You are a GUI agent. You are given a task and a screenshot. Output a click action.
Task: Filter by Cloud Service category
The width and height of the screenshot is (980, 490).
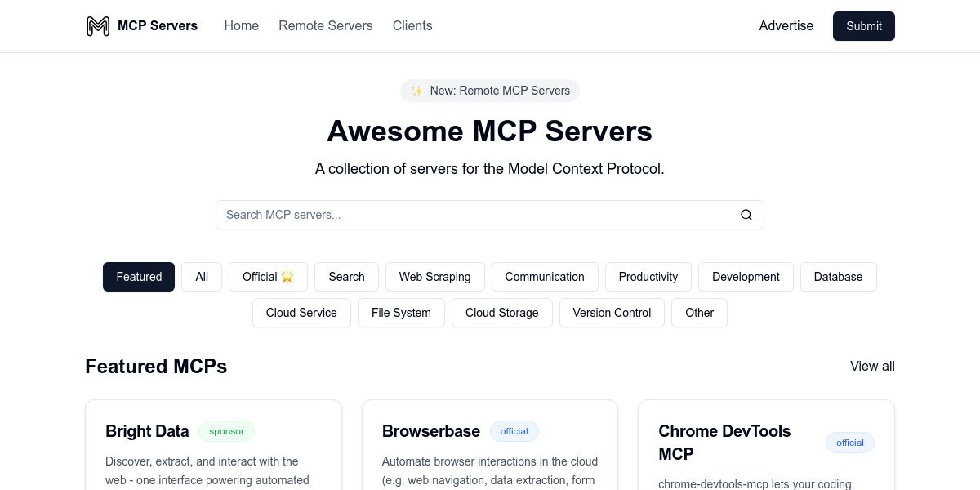pos(301,313)
